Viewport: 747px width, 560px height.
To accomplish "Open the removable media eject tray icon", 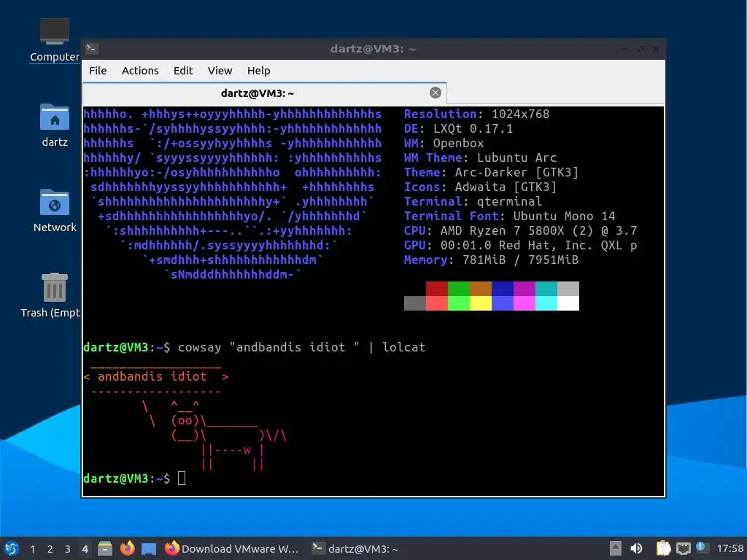I will (616, 548).
